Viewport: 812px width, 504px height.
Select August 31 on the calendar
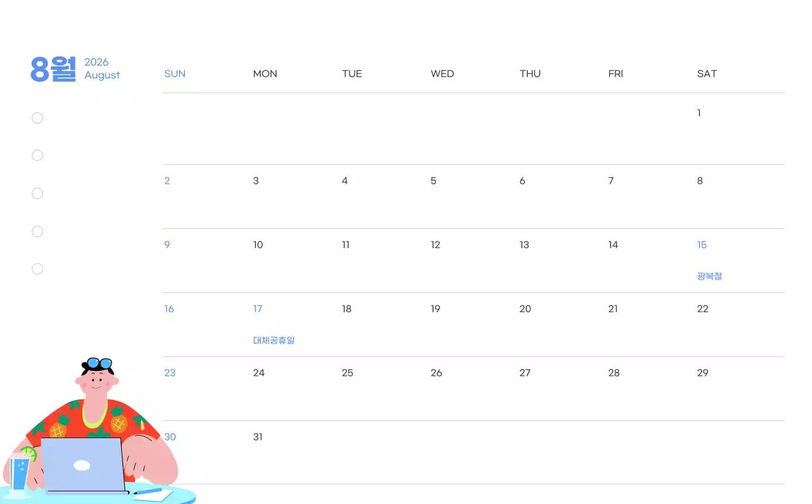point(258,437)
